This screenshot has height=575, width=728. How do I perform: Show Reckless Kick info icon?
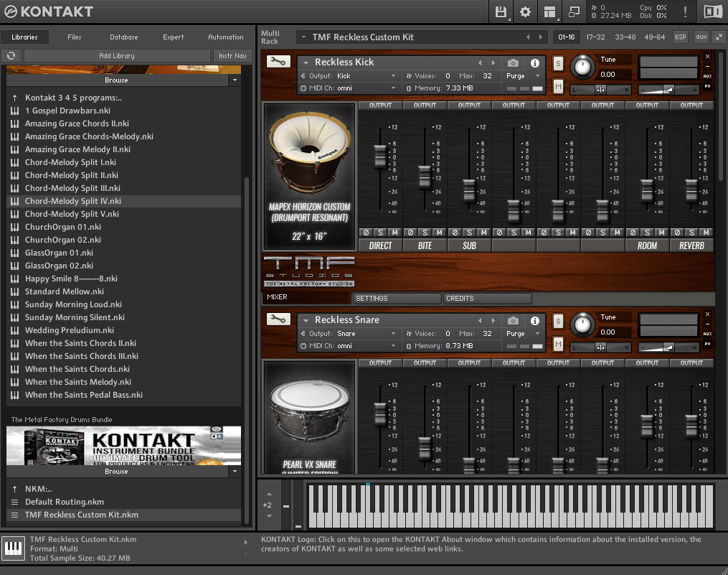[535, 62]
